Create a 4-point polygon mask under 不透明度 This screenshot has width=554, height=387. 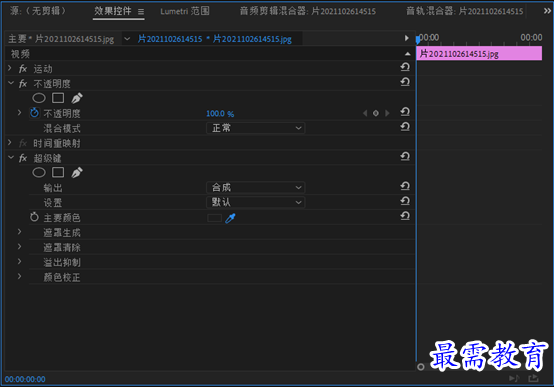(x=58, y=98)
